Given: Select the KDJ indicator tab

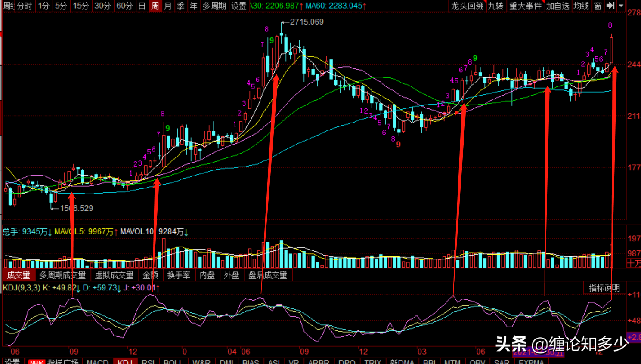Looking at the screenshot, I should tap(125, 361).
